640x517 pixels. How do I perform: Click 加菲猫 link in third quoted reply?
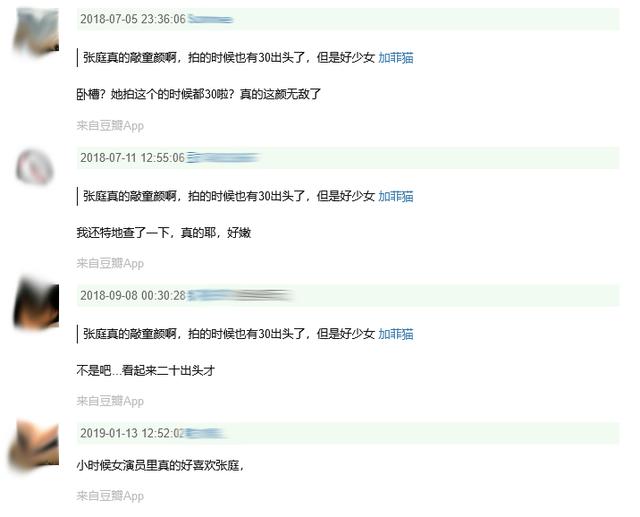(396, 334)
